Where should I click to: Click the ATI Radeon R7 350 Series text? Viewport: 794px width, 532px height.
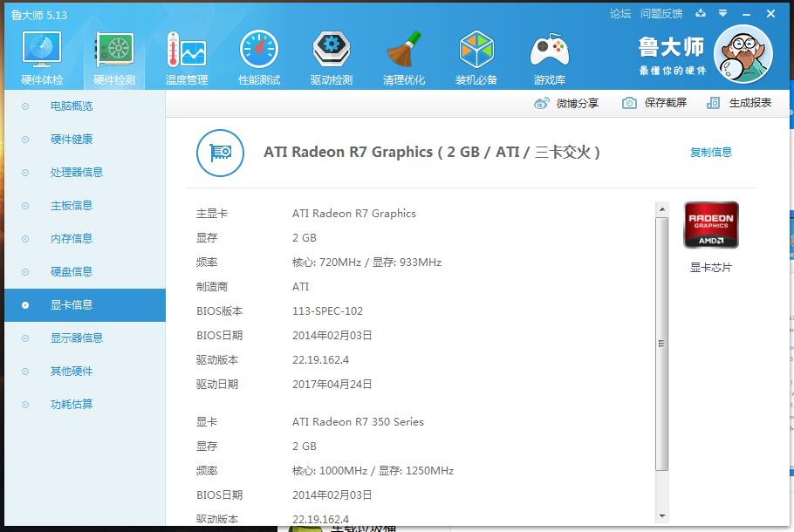tap(358, 422)
